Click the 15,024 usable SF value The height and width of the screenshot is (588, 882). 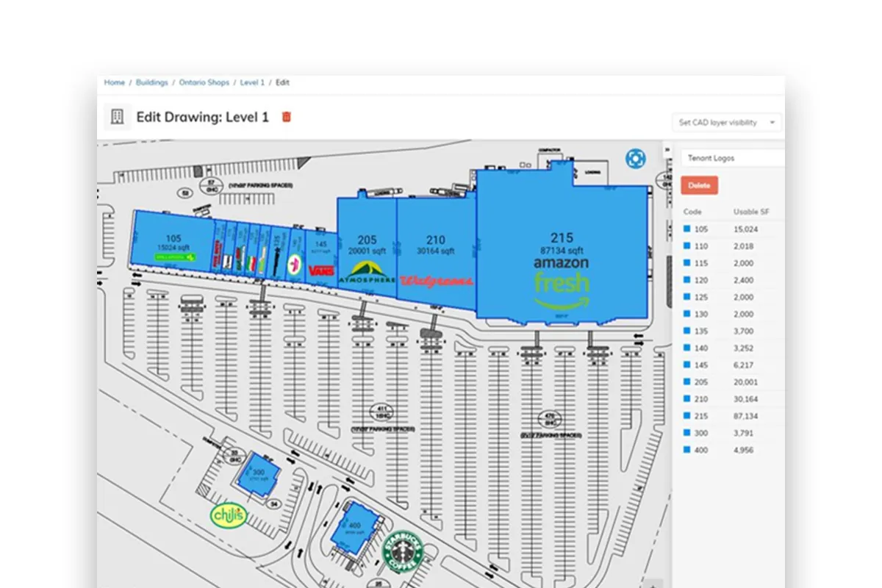click(x=745, y=229)
